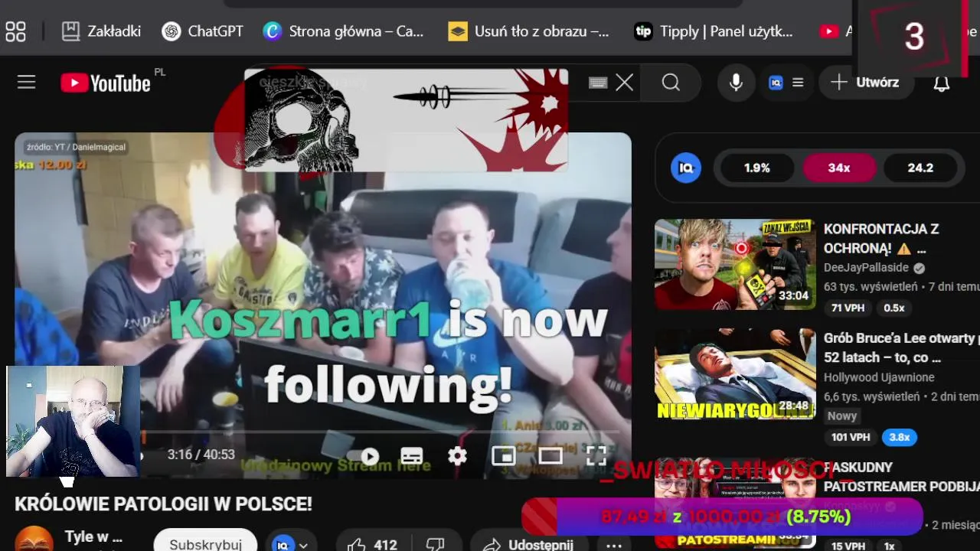980x551 pixels.
Task: Like the video with 412 likes
Action: coord(372,545)
